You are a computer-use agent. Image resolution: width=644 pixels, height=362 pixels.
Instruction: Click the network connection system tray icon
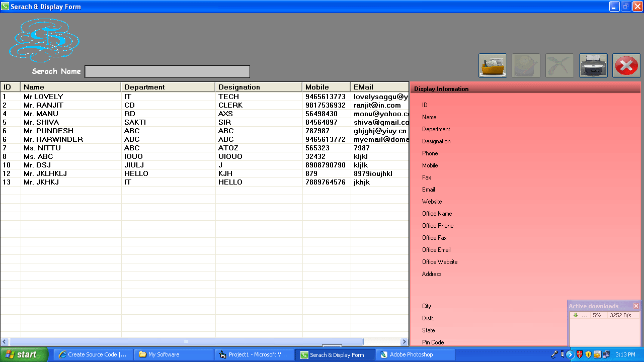[606, 354]
